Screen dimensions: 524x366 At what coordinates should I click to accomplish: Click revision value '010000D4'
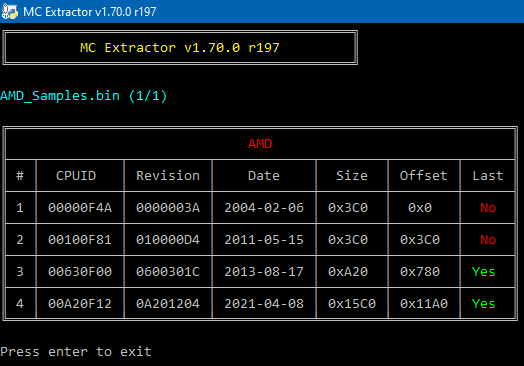(168, 240)
